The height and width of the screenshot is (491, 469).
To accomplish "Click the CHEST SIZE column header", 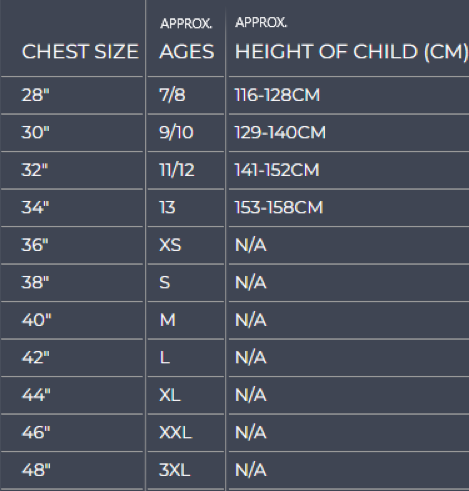I will click(80, 52).
